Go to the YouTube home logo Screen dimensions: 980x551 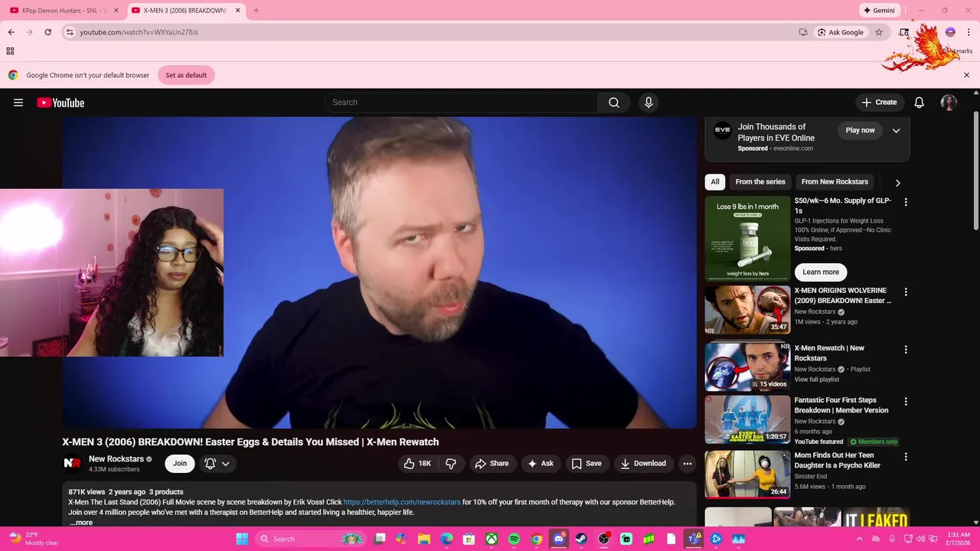(60, 103)
